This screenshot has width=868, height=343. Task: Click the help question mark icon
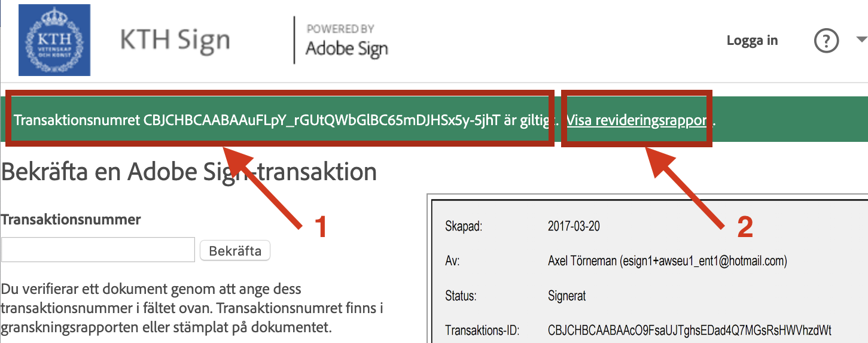(826, 41)
